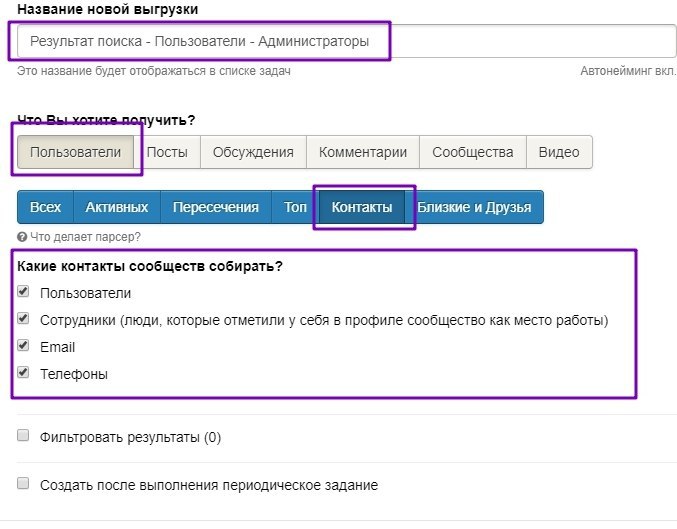Disable the Телефоны checkbox
This screenshot has height=529, width=677.
pyautogui.click(x=23, y=373)
